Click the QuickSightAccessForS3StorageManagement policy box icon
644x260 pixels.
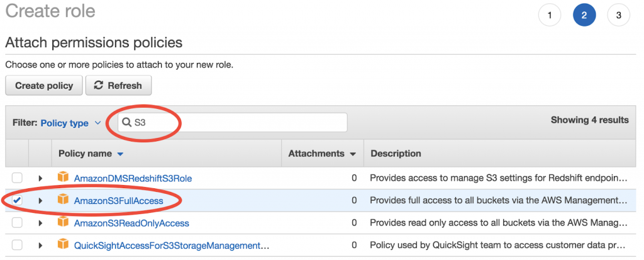point(63,244)
